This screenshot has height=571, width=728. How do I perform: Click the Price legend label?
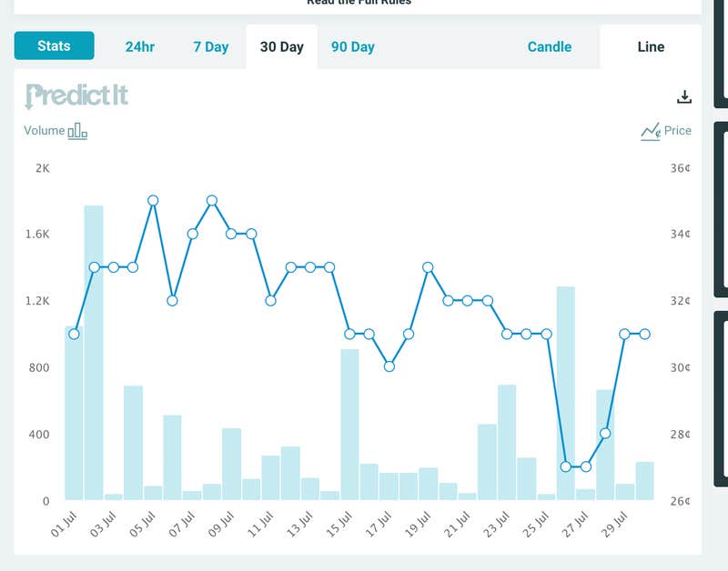(678, 131)
